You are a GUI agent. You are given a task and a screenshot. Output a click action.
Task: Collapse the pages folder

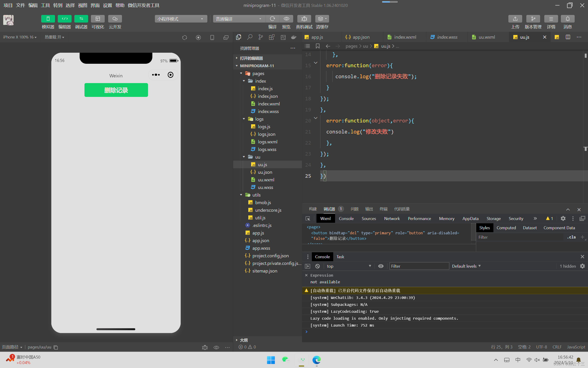[241, 73]
